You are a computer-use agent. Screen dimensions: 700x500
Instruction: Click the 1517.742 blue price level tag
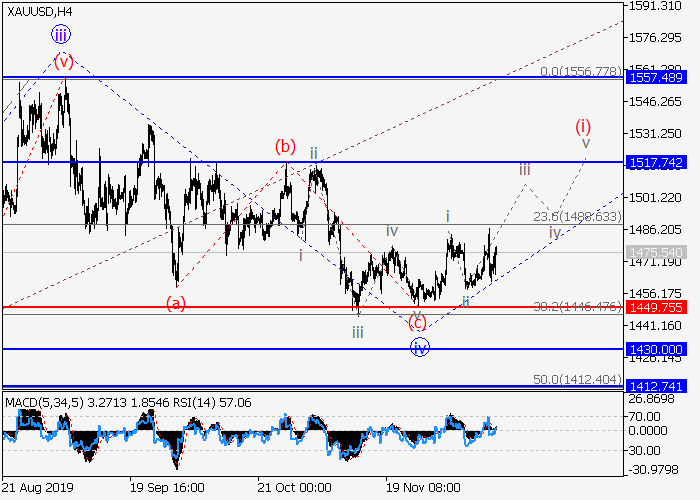click(x=654, y=162)
